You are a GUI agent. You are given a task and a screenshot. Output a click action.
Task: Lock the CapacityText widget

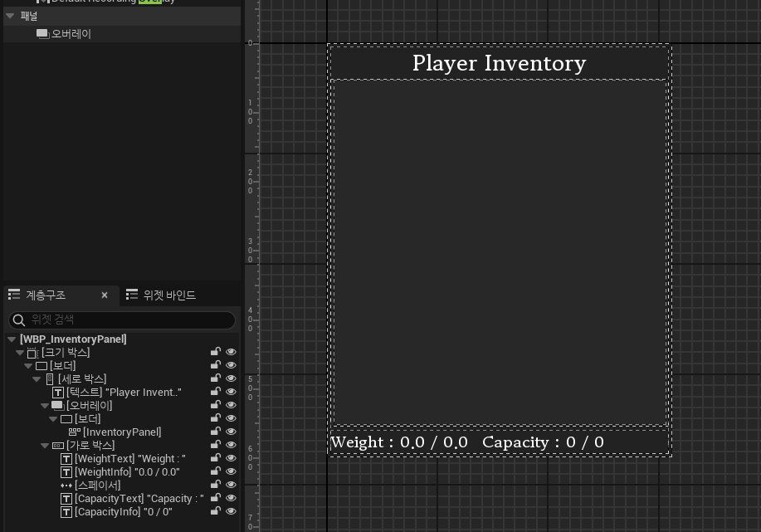tap(216, 497)
